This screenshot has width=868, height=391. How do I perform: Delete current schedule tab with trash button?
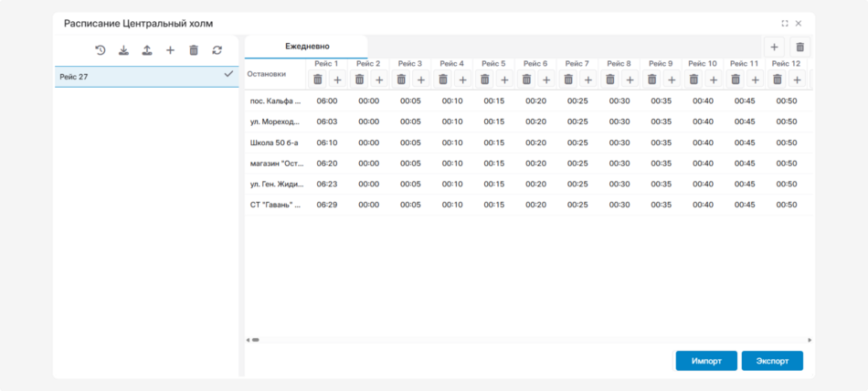(x=799, y=47)
